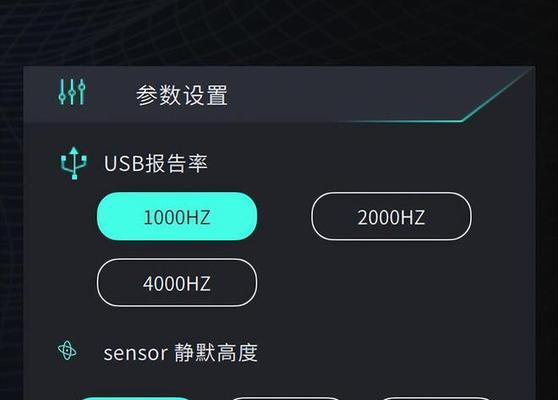558x400 pixels.
Task: Select the highlighted teal sensor height option
Action: (135, 399)
